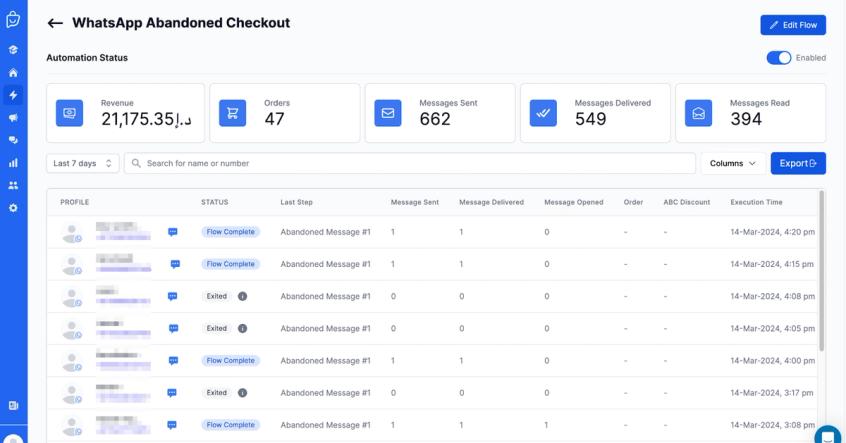846x443 pixels.
Task: Disable the Automation Status toggle
Action: pos(779,58)
